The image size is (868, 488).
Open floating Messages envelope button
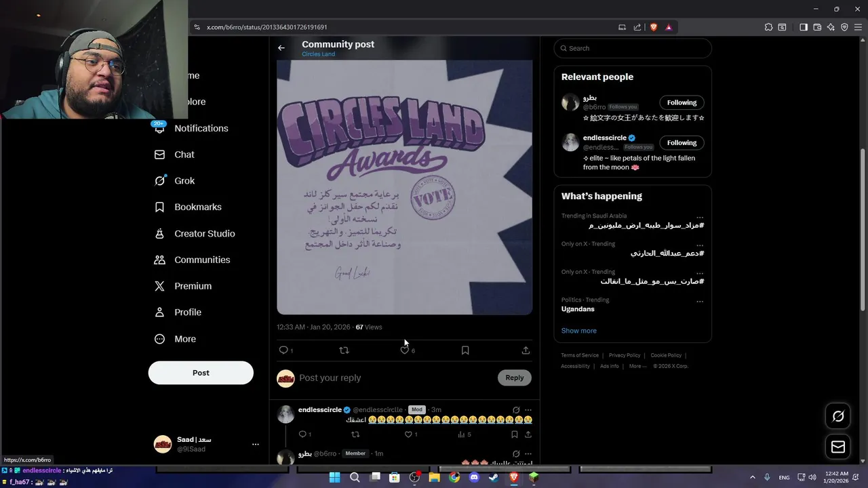click(x=838, y=447)
